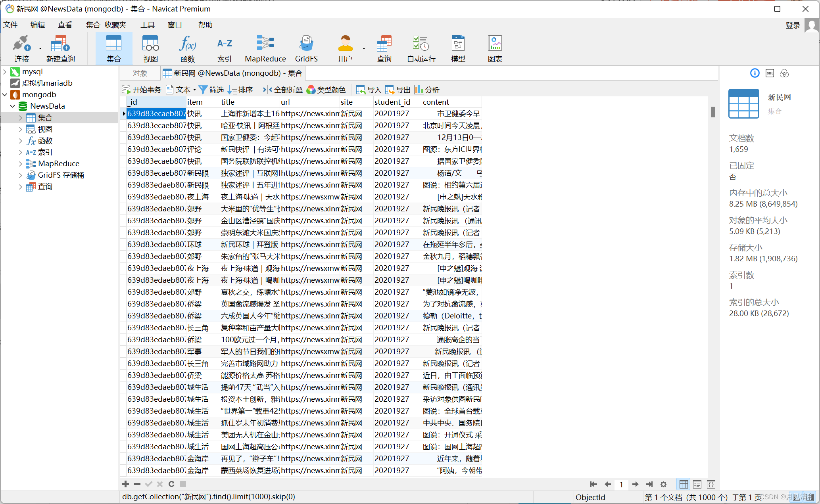820x504 pixels.
Task: Expand the 视图 tree node
Action: (x=21, y=129)
